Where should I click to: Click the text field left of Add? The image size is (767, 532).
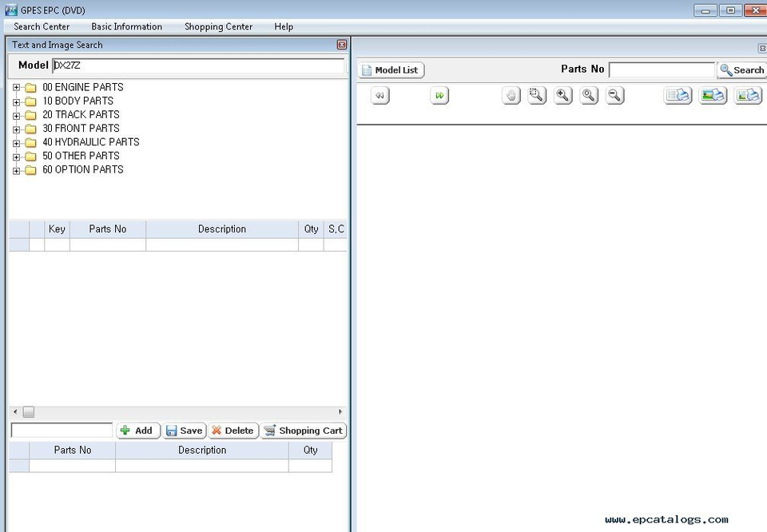(62, 431)
